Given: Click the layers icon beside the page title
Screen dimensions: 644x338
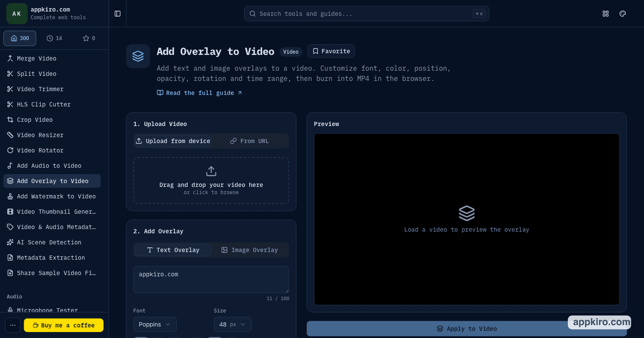Looking at the screenshot, I should click(x=138, y=56).
